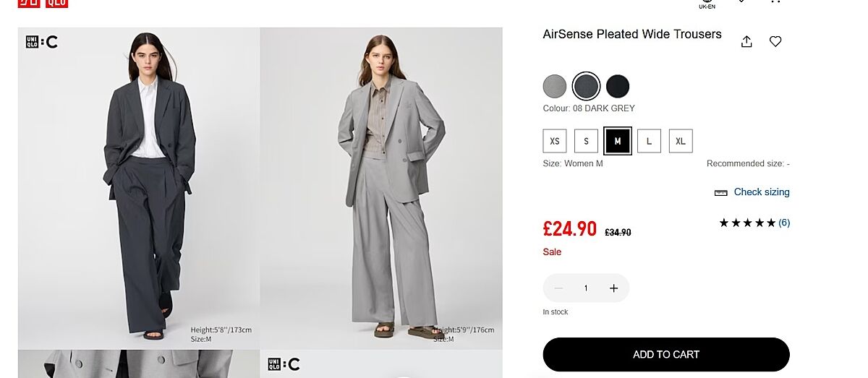Click the share product icon

[x=746, y=42]
